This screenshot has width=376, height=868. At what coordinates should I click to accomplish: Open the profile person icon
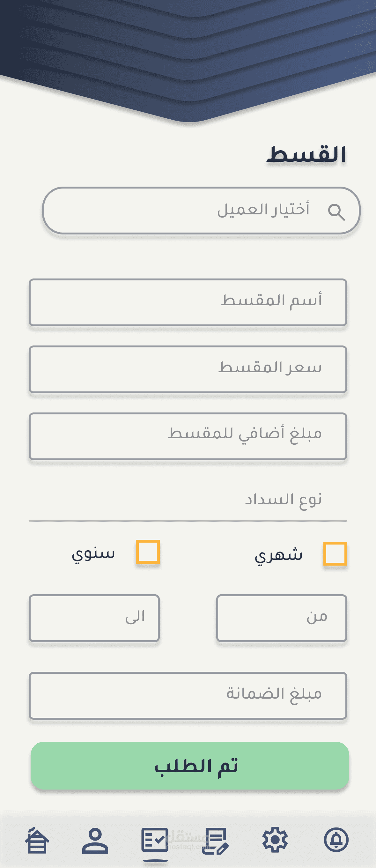(x=95, y=840)
